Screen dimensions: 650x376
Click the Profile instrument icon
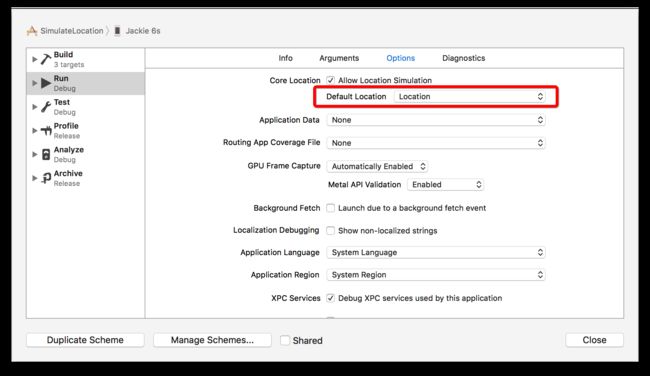[x=46, y=131]
